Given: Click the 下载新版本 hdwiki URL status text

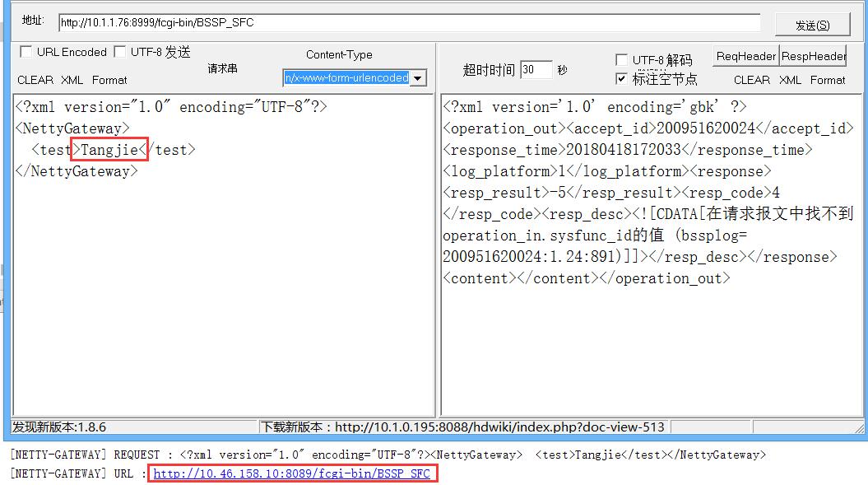Looking at the screenshot, I should [462, 427].
